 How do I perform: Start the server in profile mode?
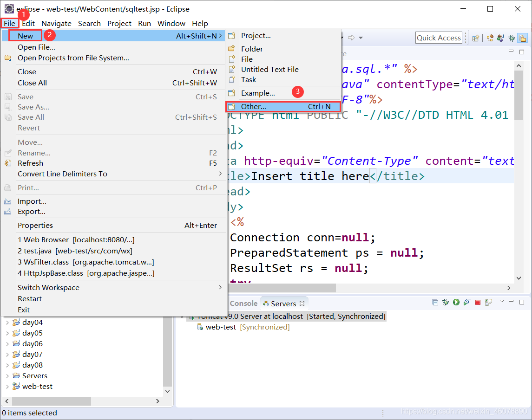coord(467,302)
